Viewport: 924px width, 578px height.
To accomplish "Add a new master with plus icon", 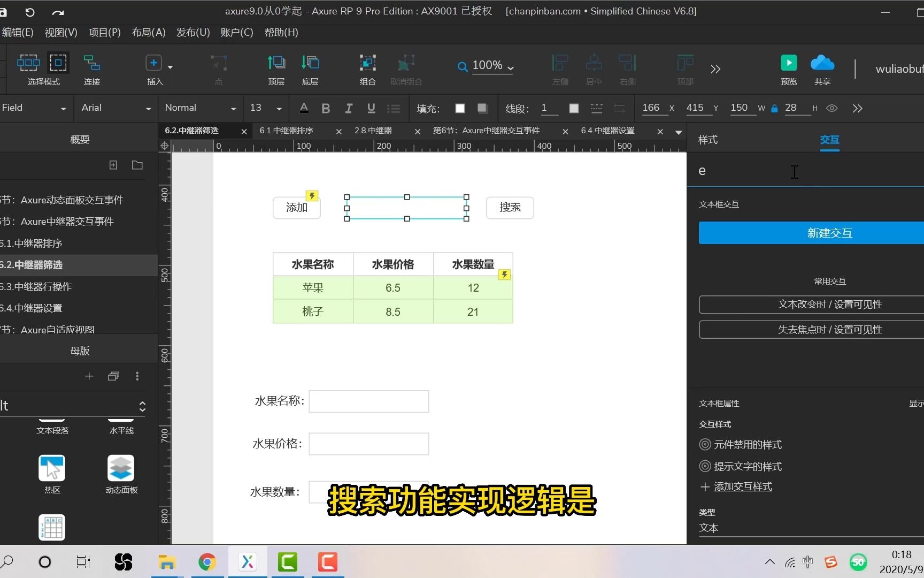I will [89, 376].
